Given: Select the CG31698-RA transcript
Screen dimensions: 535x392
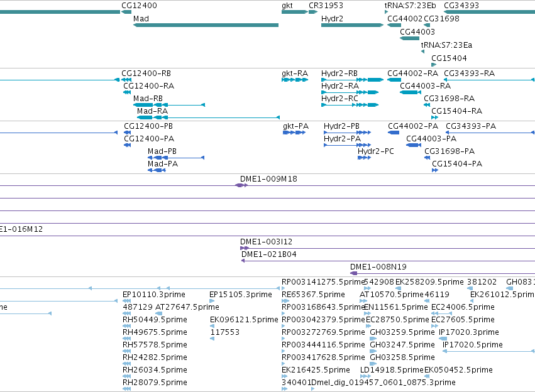Looking at the screenshot, I should pos(450,99).
